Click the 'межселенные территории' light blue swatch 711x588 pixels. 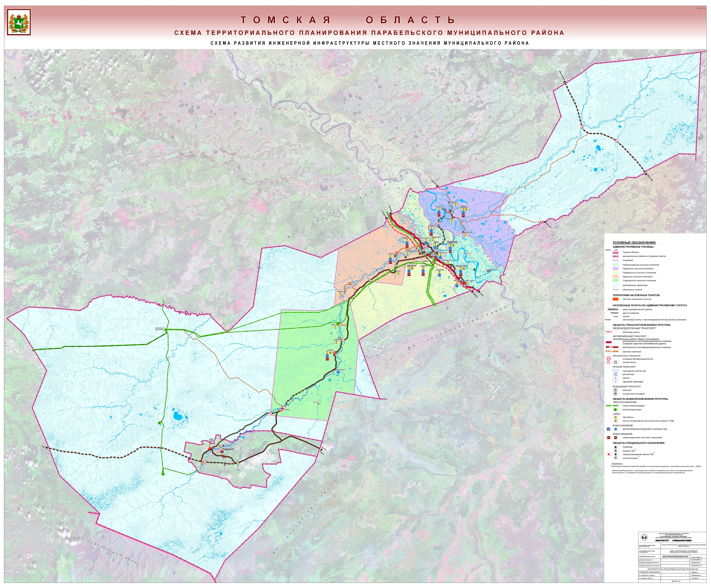tap(616, 285)
